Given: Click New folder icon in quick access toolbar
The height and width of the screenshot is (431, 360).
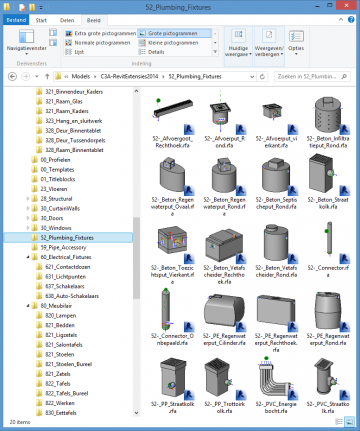Looking at the screenshot, I should click(x=32, y=7).
